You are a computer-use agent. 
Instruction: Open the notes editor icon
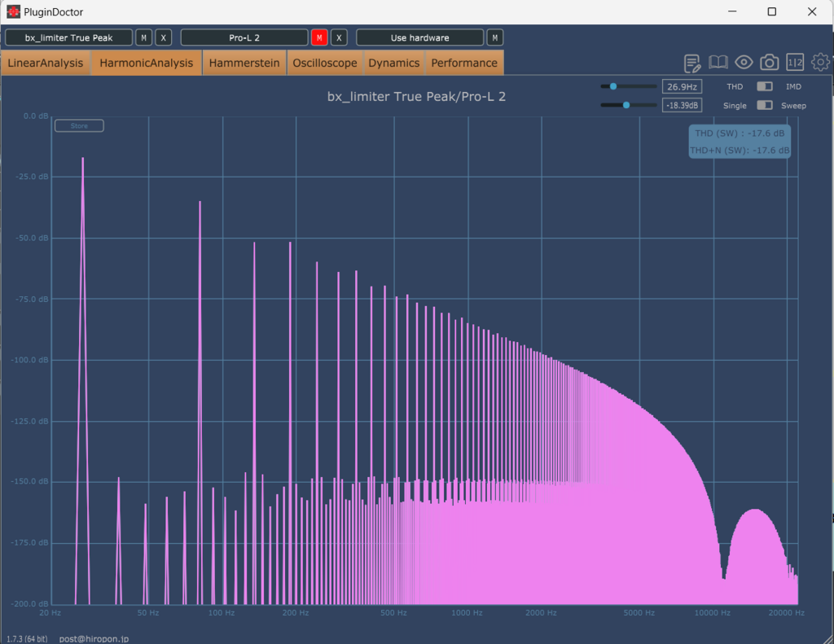[x=692, y=64]
